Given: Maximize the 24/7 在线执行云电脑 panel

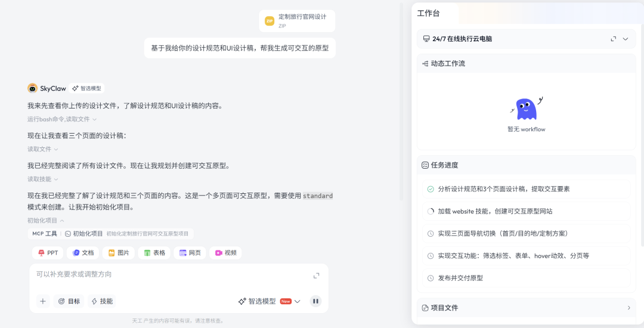Looking at the screenshot, I should pyautogui.click(x=614, y=39).
